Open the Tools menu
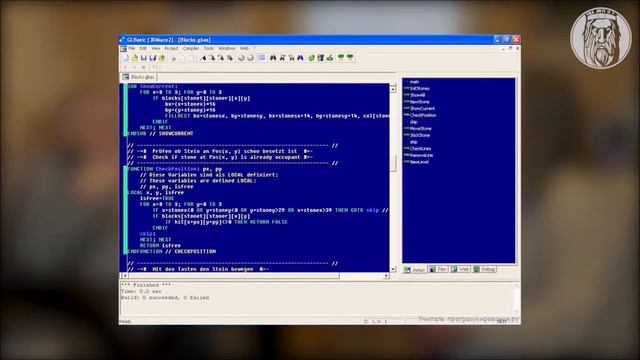The height and width of the screenshot is (360, 640). pos(209,49)
